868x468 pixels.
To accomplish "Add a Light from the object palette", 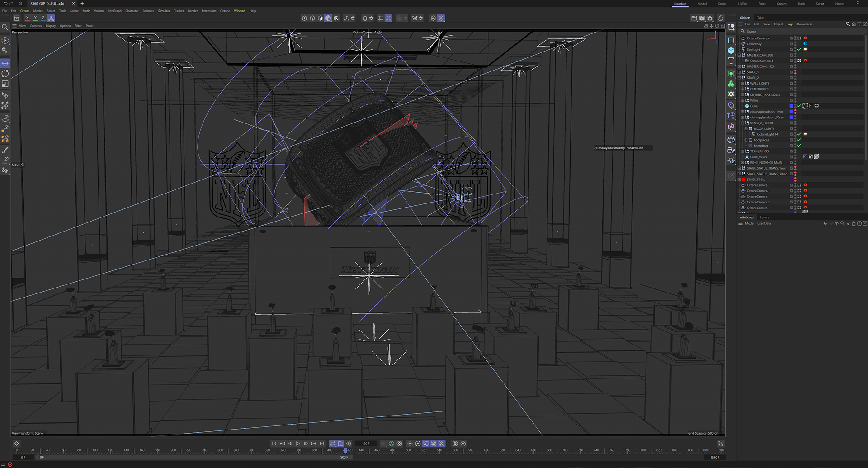I will pyautogui.click(x=731, y=161).
